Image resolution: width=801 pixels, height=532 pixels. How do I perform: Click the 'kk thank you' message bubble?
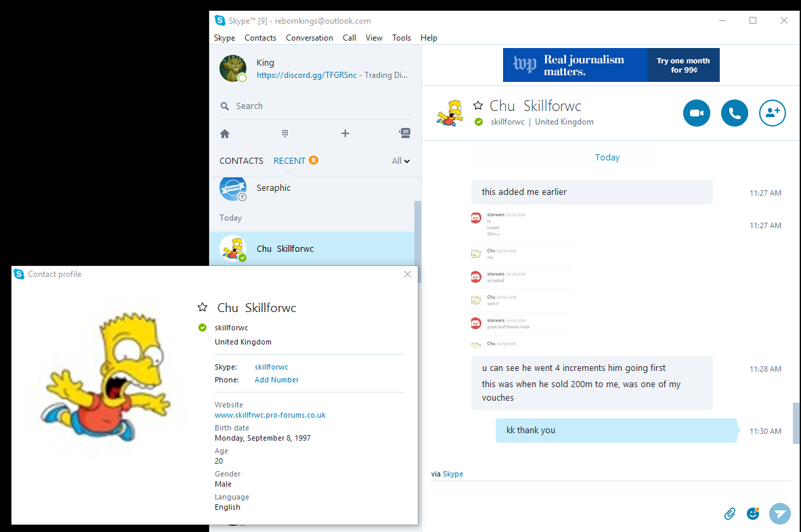616,430
